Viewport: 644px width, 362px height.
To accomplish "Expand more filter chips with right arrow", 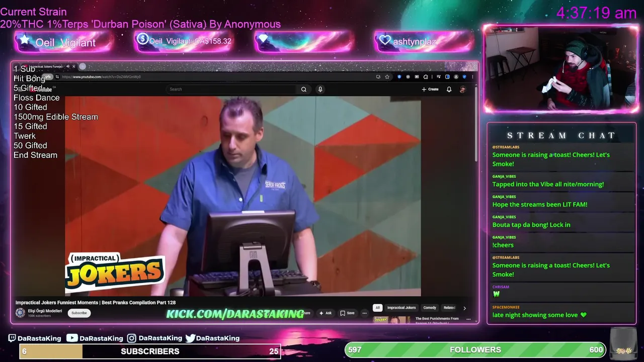I will point(464,308).
